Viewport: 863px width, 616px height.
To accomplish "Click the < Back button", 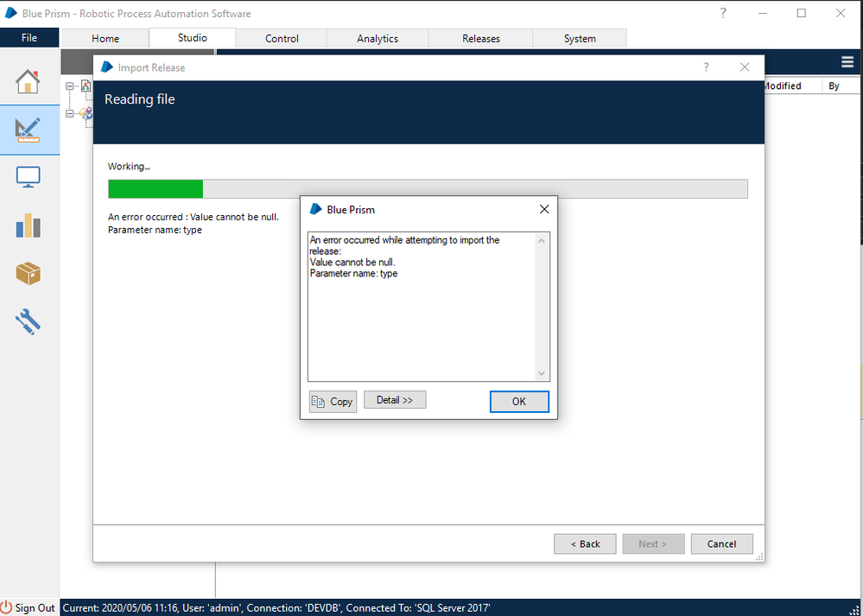I will pyautogui.click(x=585, y=544).
